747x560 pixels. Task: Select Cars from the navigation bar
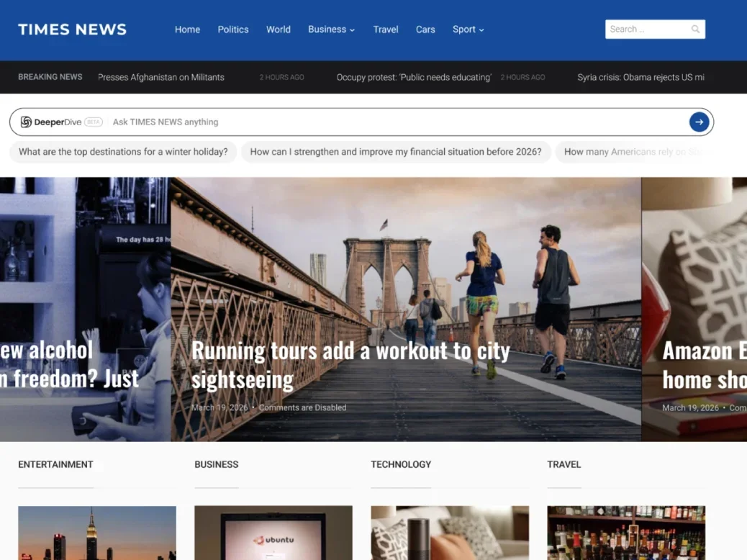[425, 30]
